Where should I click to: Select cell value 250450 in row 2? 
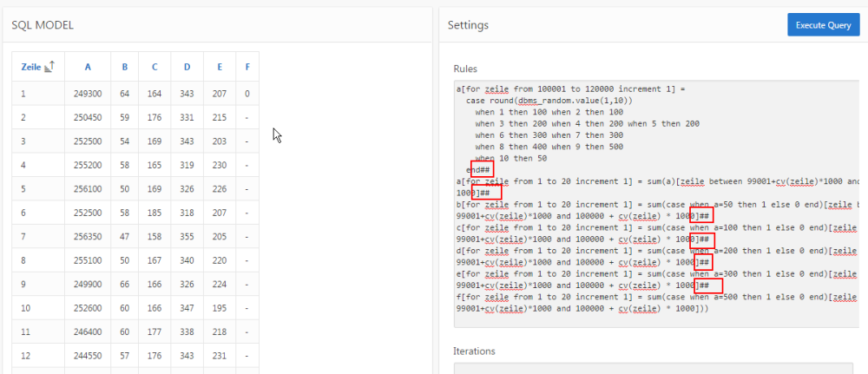click(88, 118)
